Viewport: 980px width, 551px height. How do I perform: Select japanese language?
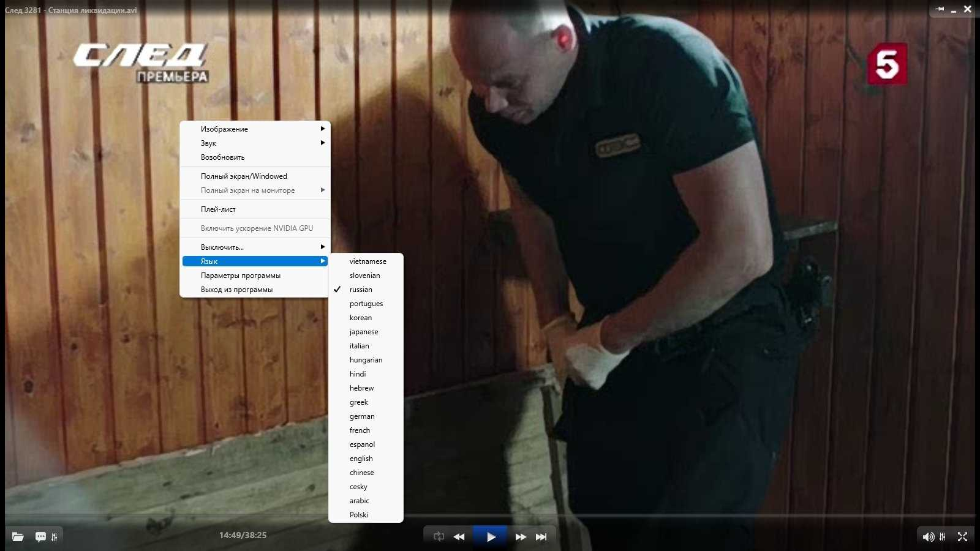coord(366,332)
